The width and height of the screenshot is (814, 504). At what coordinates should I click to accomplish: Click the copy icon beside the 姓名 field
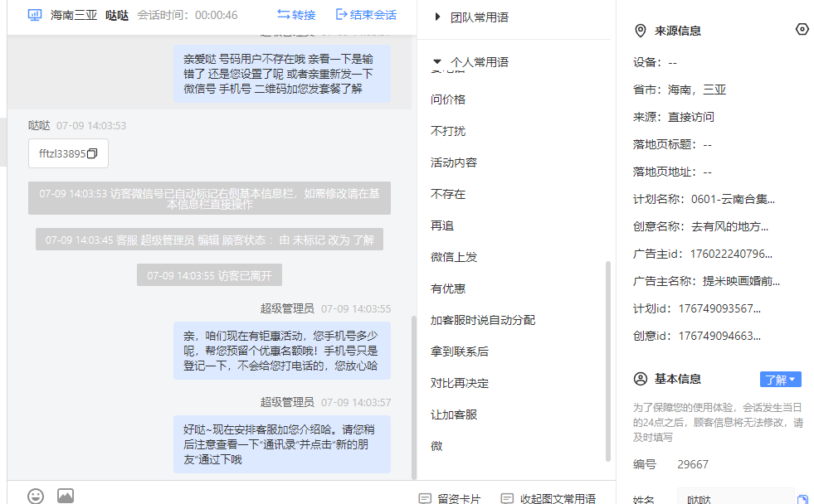click(802, 499)
